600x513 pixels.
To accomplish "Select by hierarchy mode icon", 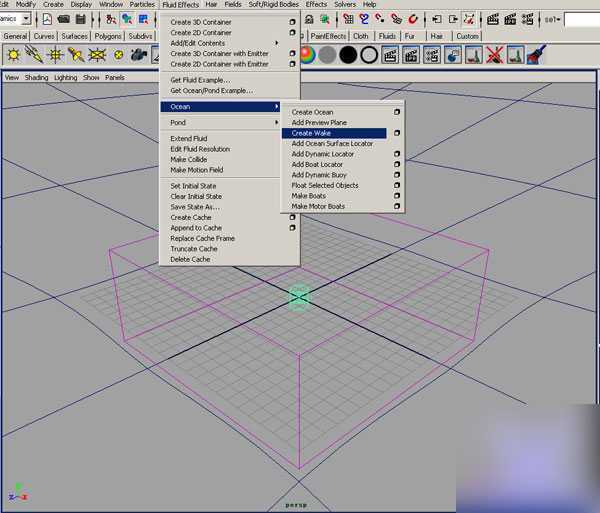I will pyautogui.click(x=111, y=19).
